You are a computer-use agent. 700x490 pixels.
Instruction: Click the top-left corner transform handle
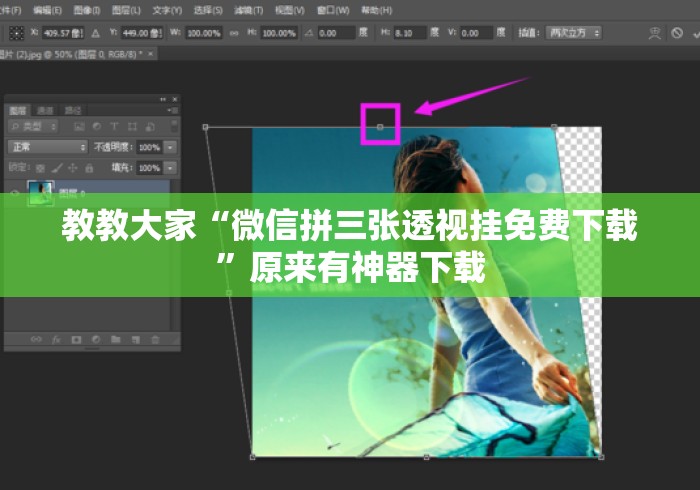coord(205,127)
